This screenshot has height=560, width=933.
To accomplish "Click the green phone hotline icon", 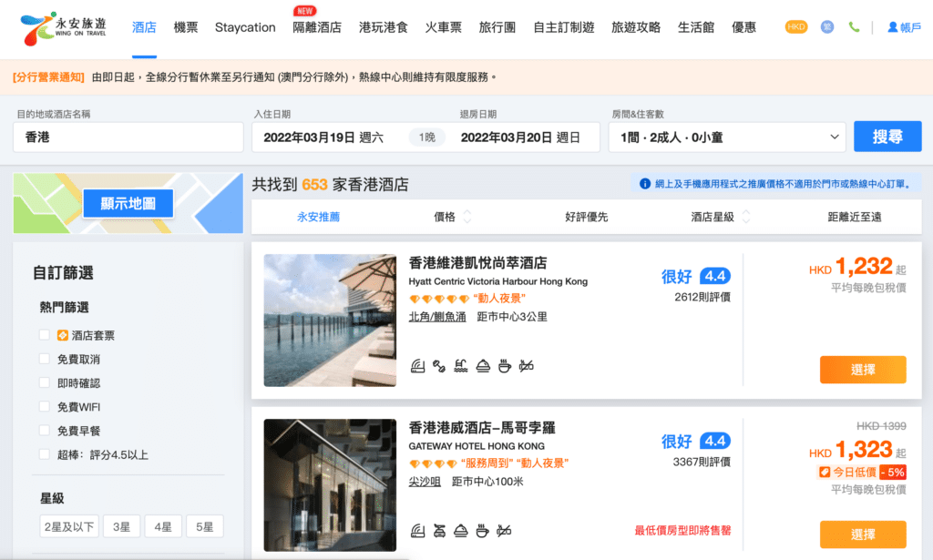I will [854, 26].
